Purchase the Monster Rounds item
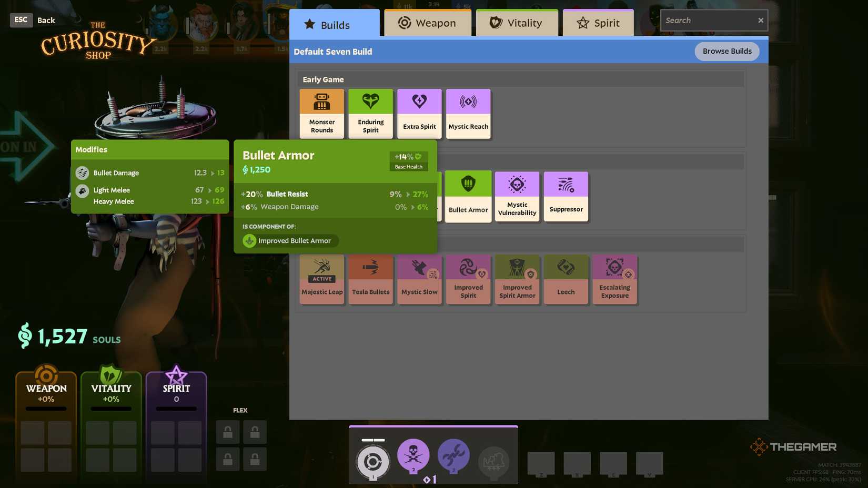Viewport: 868px width, 488px height. coord(321,113)
